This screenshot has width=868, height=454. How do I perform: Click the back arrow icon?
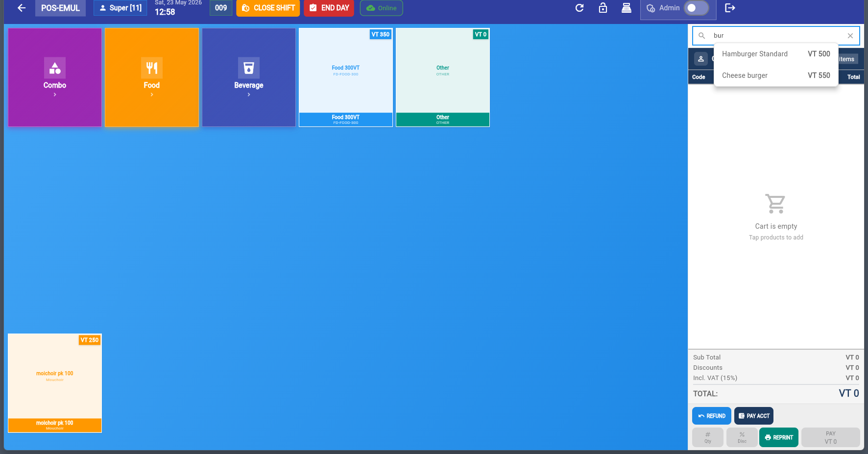click(x=22, y=8)
